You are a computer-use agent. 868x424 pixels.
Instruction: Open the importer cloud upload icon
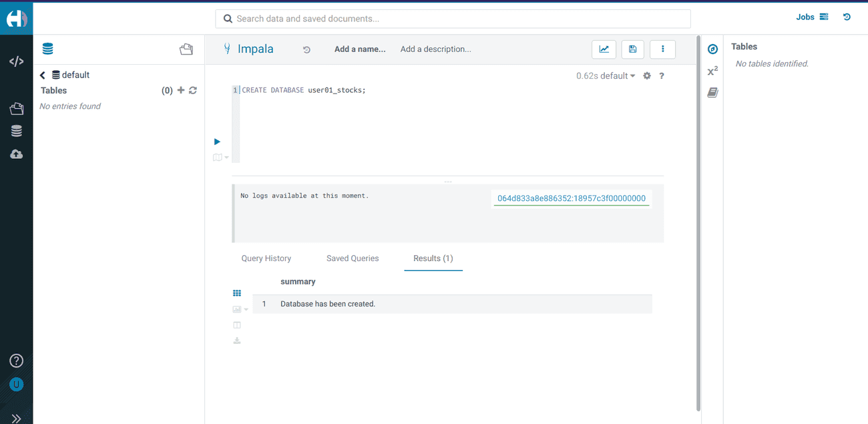[x=16, y=154]
